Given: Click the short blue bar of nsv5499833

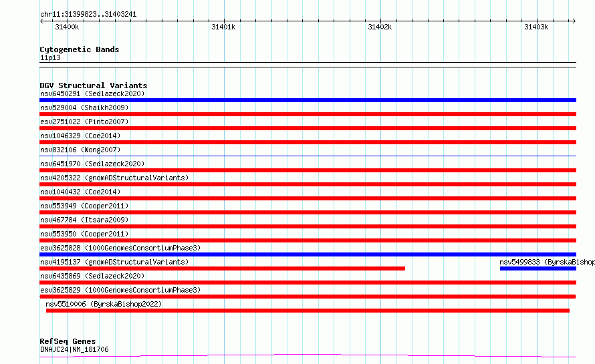Looking at the screenshot, I should (538, 268).
